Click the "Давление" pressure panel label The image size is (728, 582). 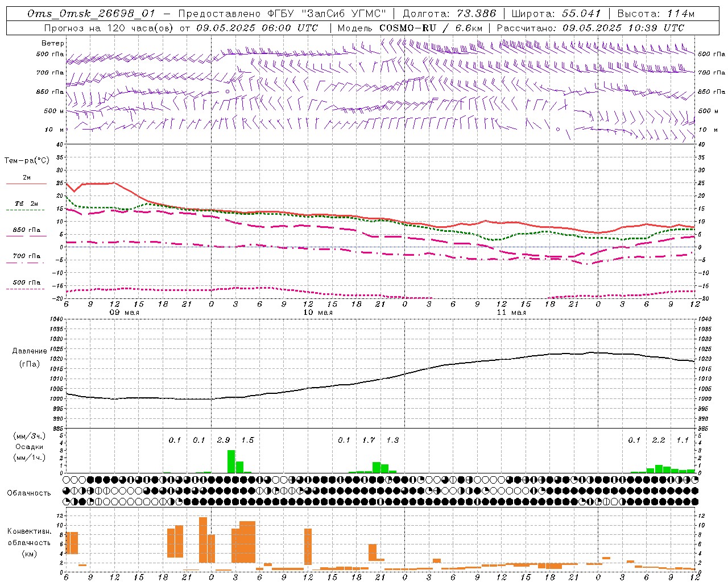point(30,351)
